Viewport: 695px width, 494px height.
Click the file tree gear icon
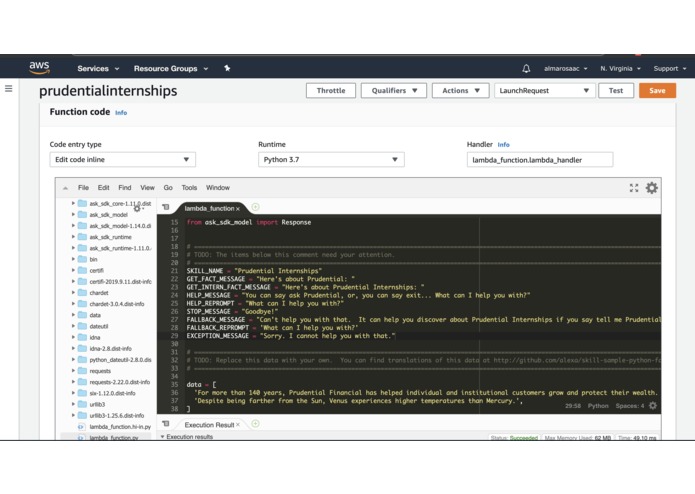point(137,208)
